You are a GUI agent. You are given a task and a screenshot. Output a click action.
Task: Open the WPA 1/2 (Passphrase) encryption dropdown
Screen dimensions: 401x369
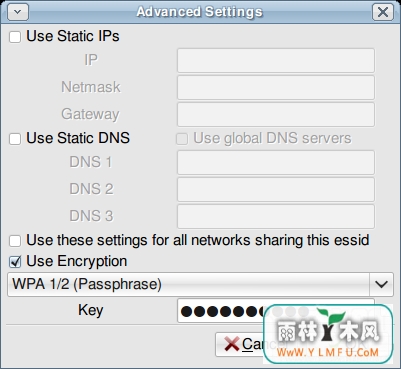200,284
